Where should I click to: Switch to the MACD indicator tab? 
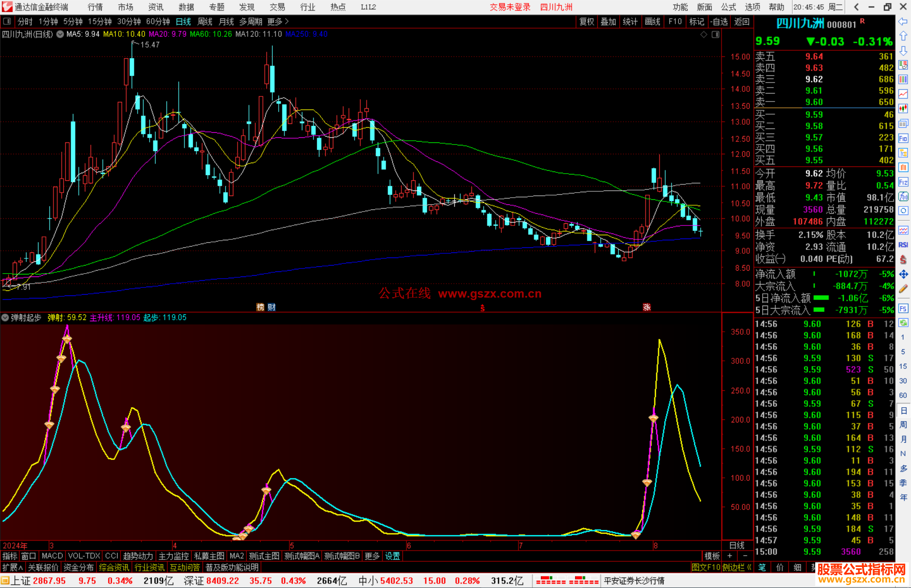[x=52, y=556]
